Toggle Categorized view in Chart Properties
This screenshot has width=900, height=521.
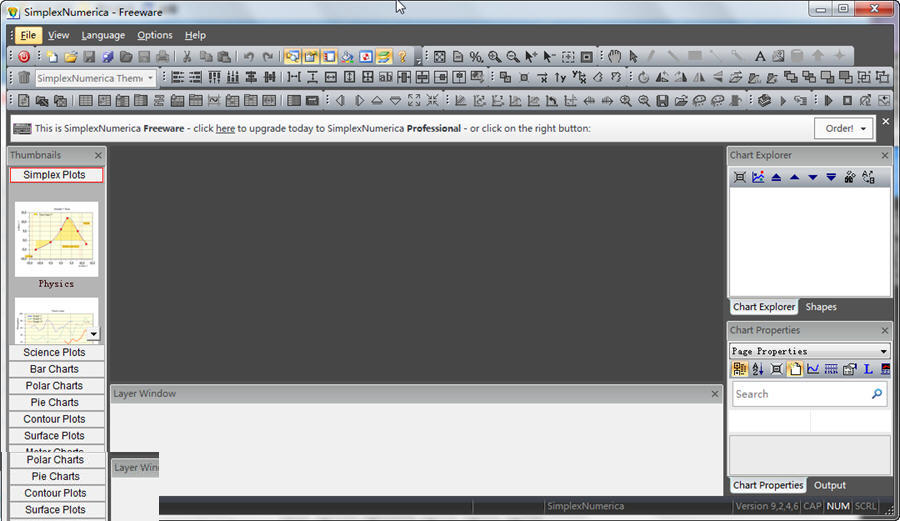pos(739,369)
